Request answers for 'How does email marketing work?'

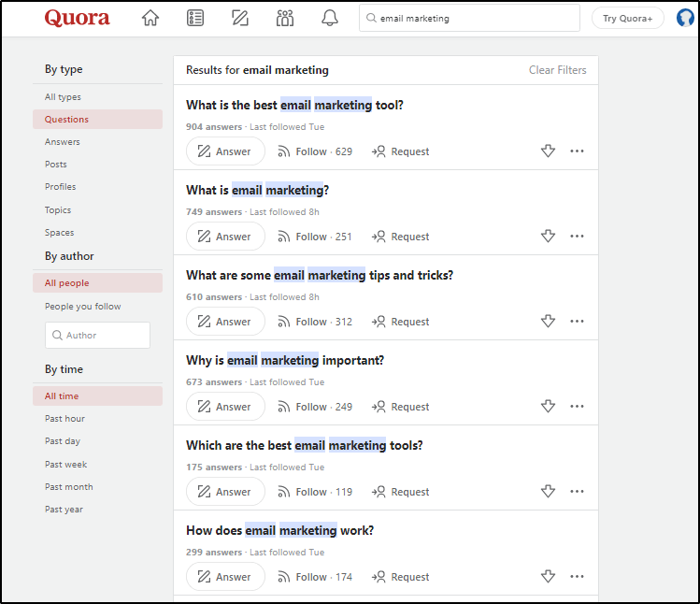click(x=400, y=577)
